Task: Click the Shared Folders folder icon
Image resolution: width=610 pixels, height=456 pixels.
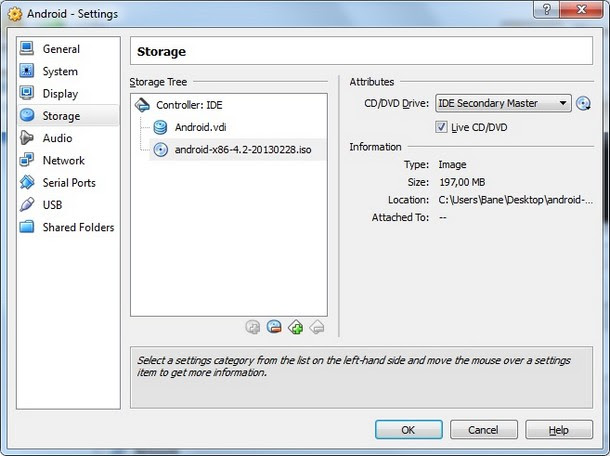Action: pos(27,226)
